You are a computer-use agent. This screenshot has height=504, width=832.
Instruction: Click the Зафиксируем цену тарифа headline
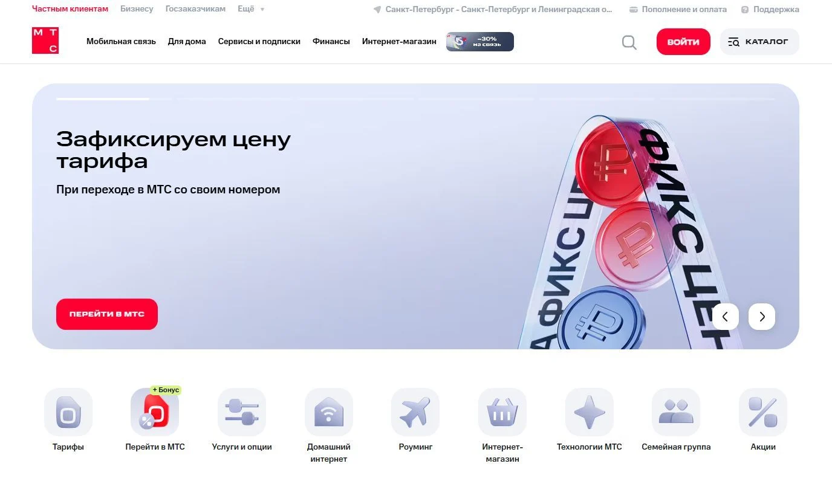pyautogui.click(x=174, y=150)
